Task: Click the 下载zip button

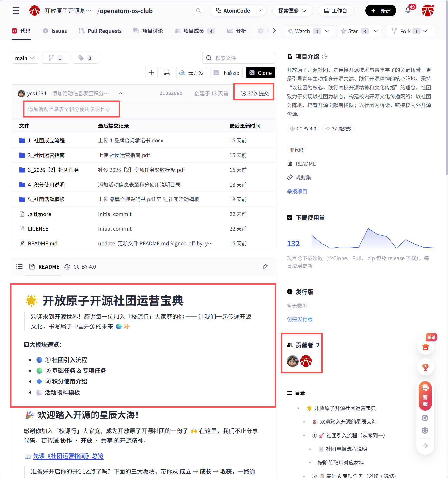Action: click(226, 73)
